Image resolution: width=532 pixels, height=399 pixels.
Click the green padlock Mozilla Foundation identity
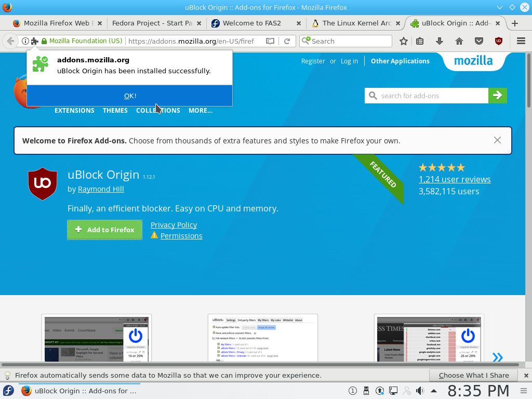(x=82, y=41)
